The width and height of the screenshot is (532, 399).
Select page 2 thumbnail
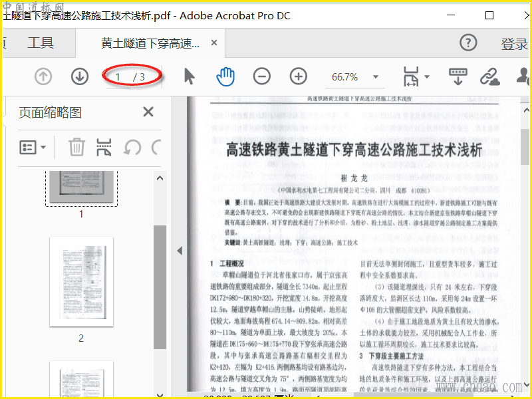click(81, 281)
